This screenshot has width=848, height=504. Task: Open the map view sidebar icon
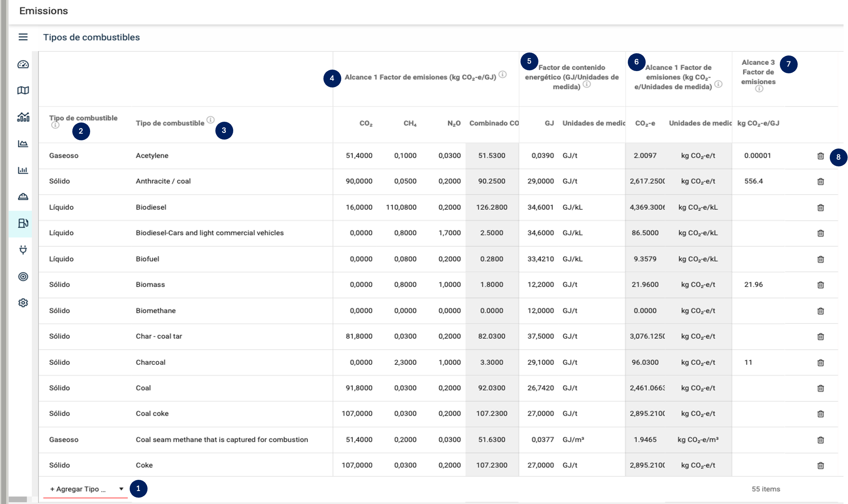coord(23,90)
